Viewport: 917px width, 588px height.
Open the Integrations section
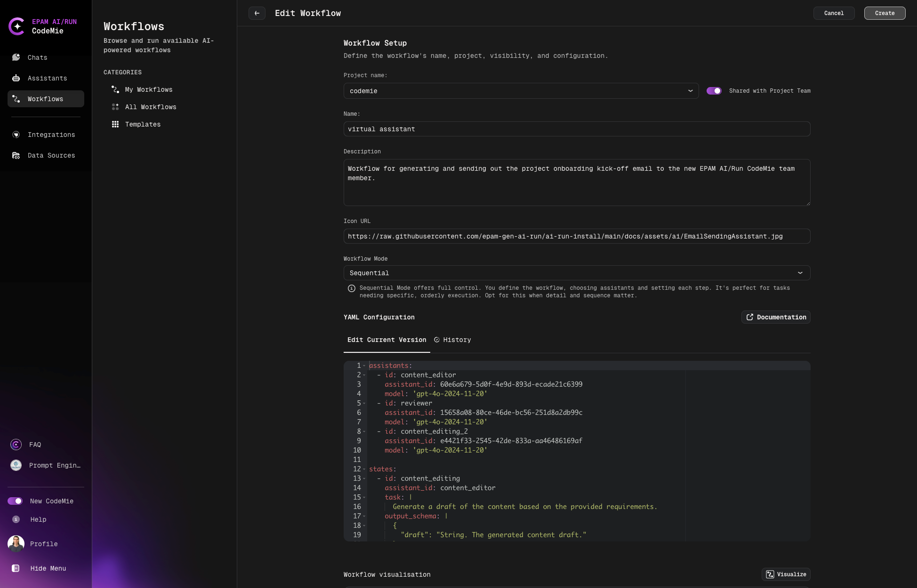[x=51, y=135]
